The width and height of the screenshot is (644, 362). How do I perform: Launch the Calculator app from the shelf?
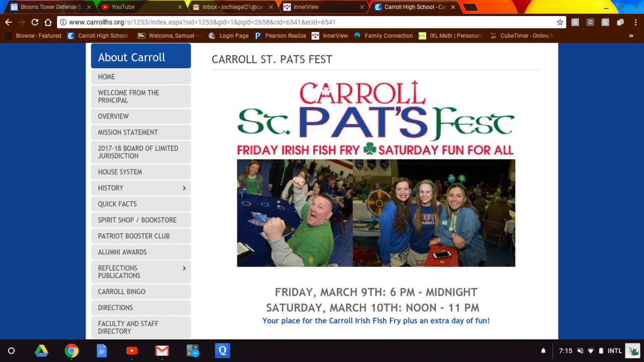192,350
